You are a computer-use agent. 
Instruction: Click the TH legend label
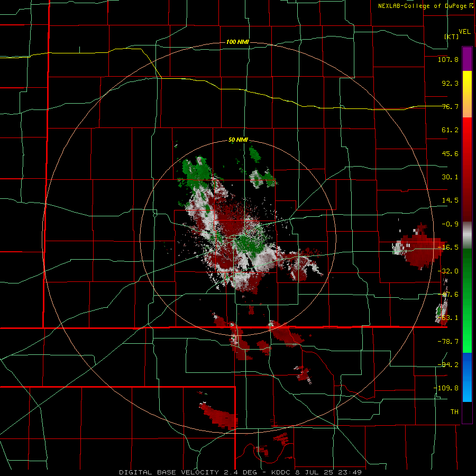pos(454,412)
